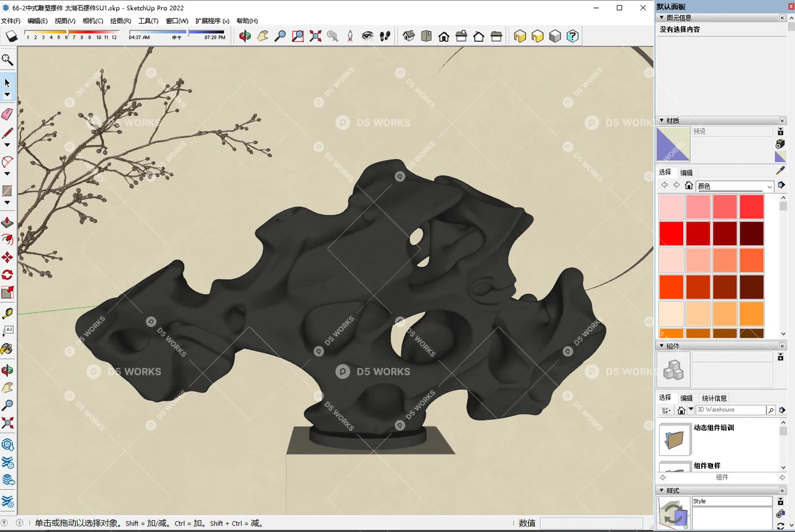The height and width of the screenshot is (532, 795).
Task: Activate Look Around eye tool
Action: (368, 36)
